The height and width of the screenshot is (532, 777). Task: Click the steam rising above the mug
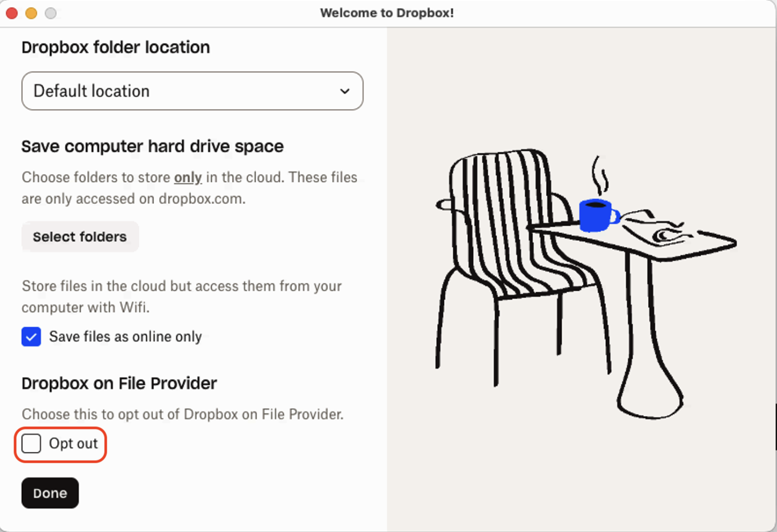point(600,175)
